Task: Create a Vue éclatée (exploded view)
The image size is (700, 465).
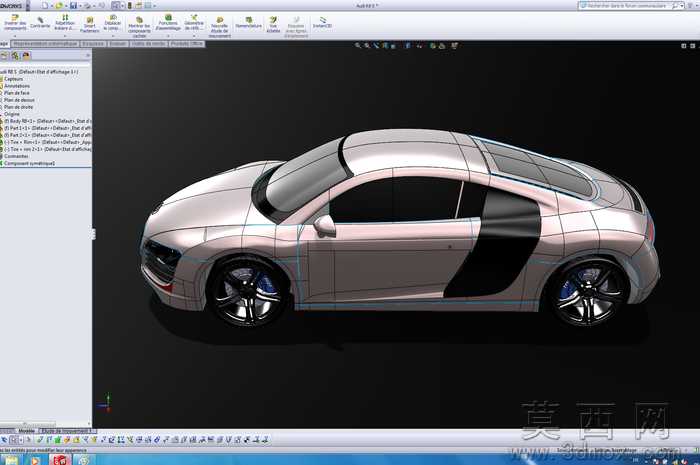Action: point(273,25)
